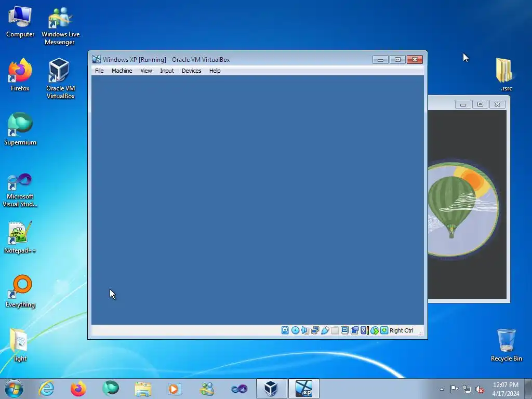This screenshot has width=532, height=399.
Task: Open the Windows Start menu
Action: tap(14, 389)
